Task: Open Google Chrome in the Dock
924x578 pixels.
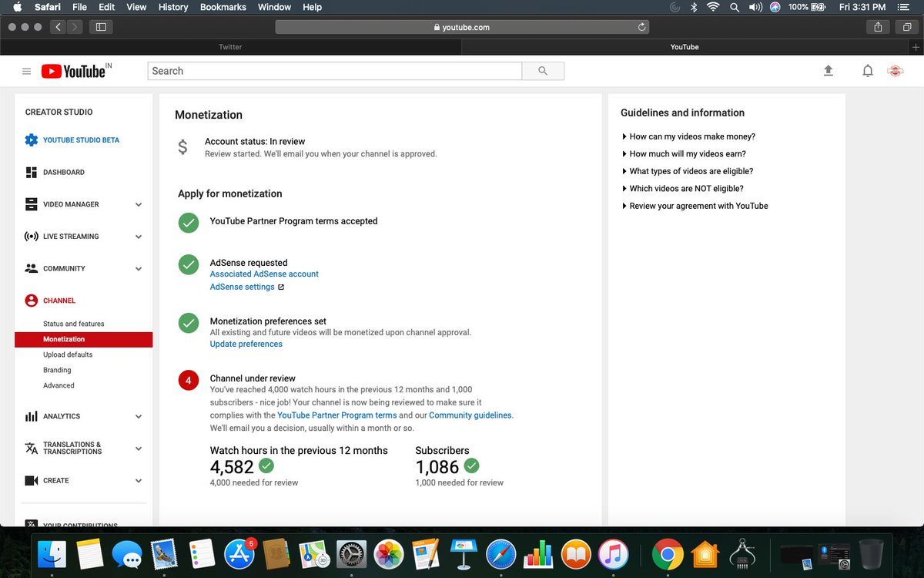Action: coord(668,553)
